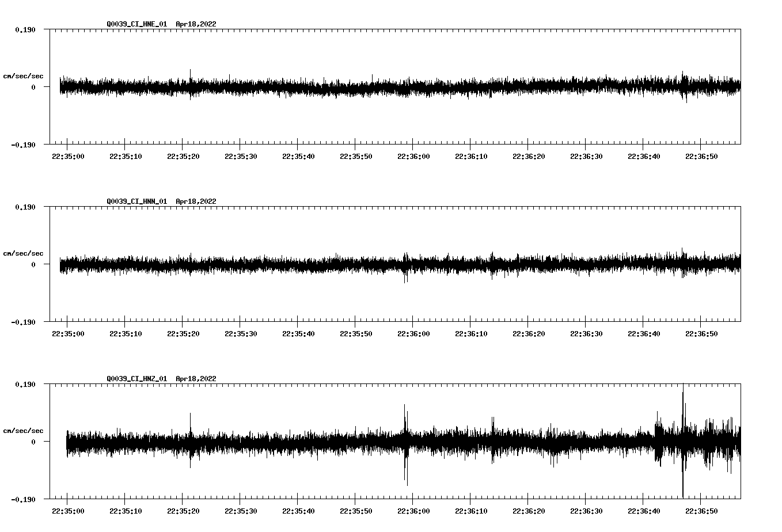Image resolution: width=782 pixels, height=532 pixels.
Task: Click the 22:36:50 time label under HNE plot
Action: coord(701,156)
